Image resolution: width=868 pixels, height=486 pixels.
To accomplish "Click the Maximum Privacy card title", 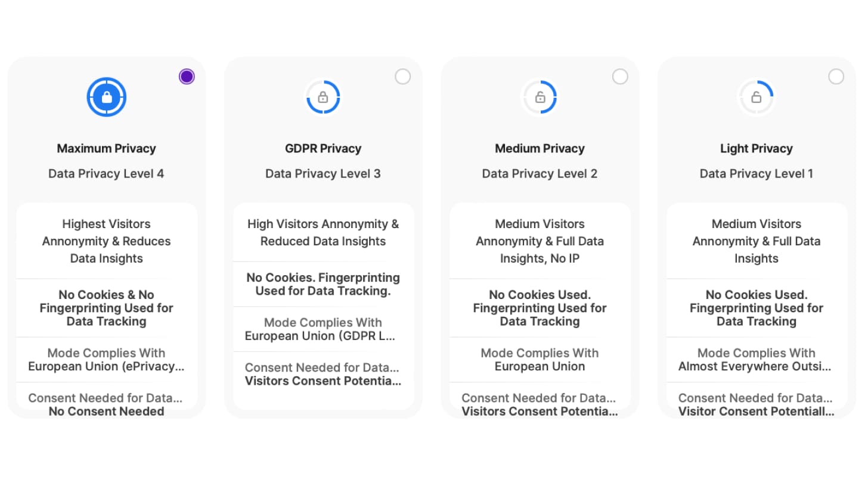I will pos(107,148).
